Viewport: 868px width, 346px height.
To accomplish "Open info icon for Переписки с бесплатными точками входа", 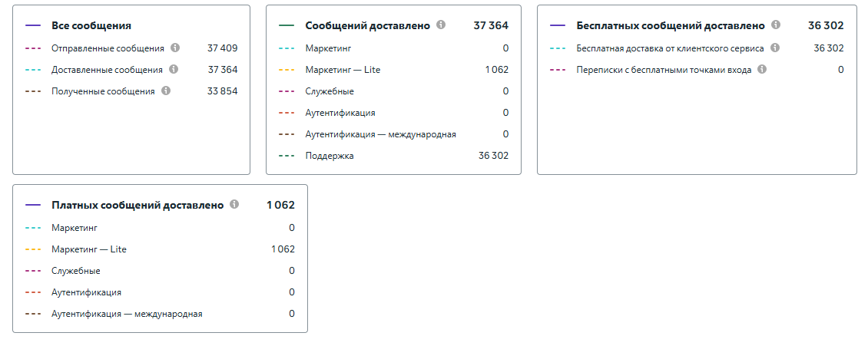I will [762, 69].
